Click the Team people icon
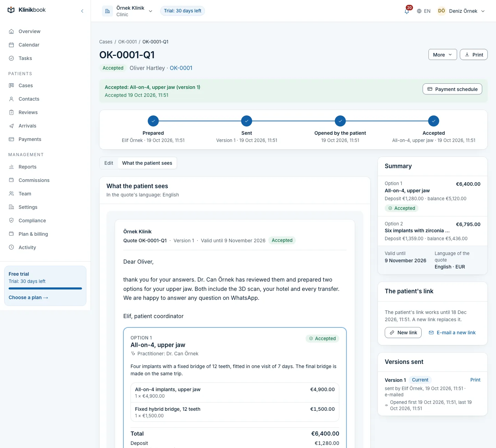This screenshot has width=496, height=448. point(11,194)
